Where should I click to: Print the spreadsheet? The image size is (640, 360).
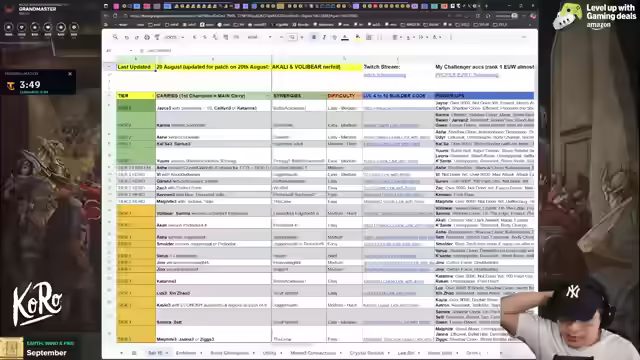147,37
